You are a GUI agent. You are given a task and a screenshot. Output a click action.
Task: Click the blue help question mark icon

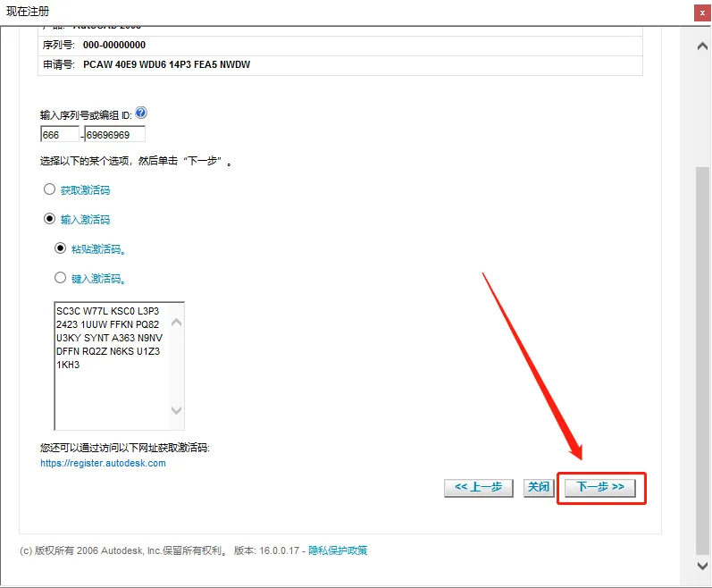coord(141,113)
